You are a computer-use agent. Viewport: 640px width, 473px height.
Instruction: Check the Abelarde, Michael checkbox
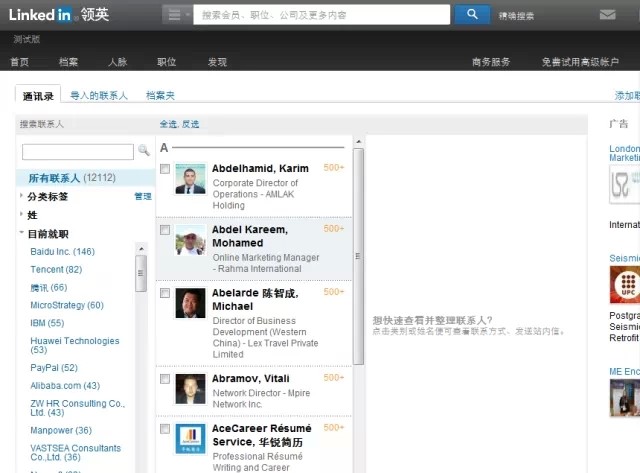tap(165, 293)
